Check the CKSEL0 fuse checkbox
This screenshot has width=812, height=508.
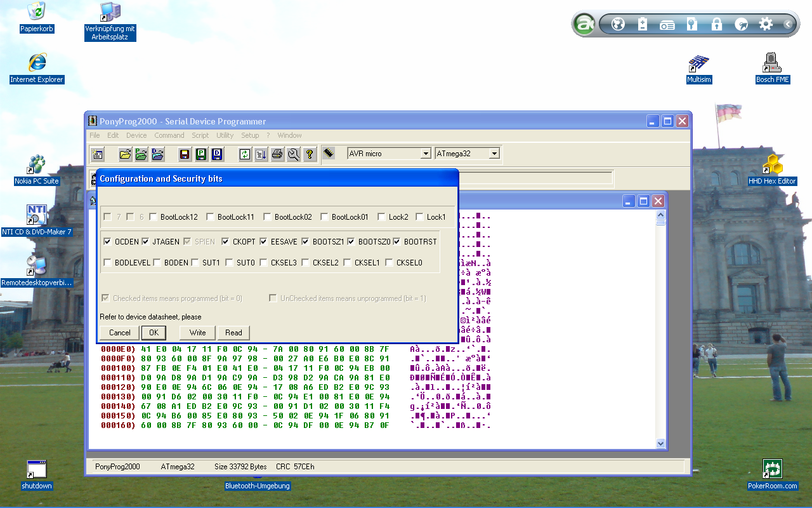pyautogui.click(x=389, y=262)
